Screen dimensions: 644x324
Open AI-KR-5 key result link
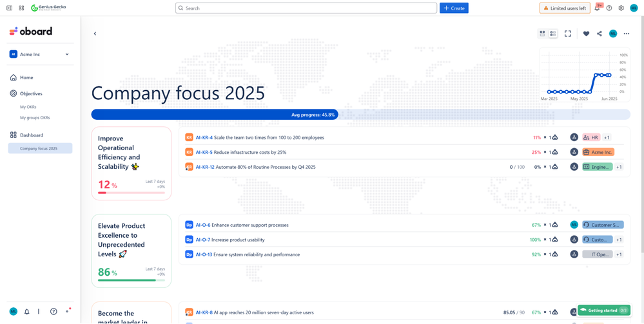pyautogui.click(x=204, y=153)
